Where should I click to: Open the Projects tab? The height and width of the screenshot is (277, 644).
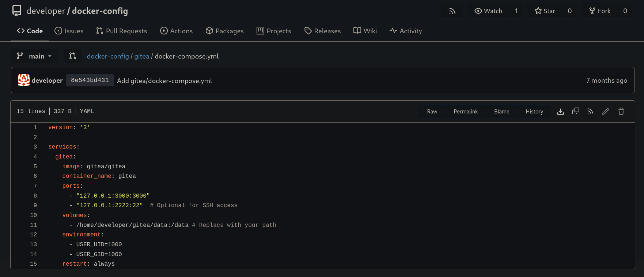pyautogui.click(x=274, y=31)
